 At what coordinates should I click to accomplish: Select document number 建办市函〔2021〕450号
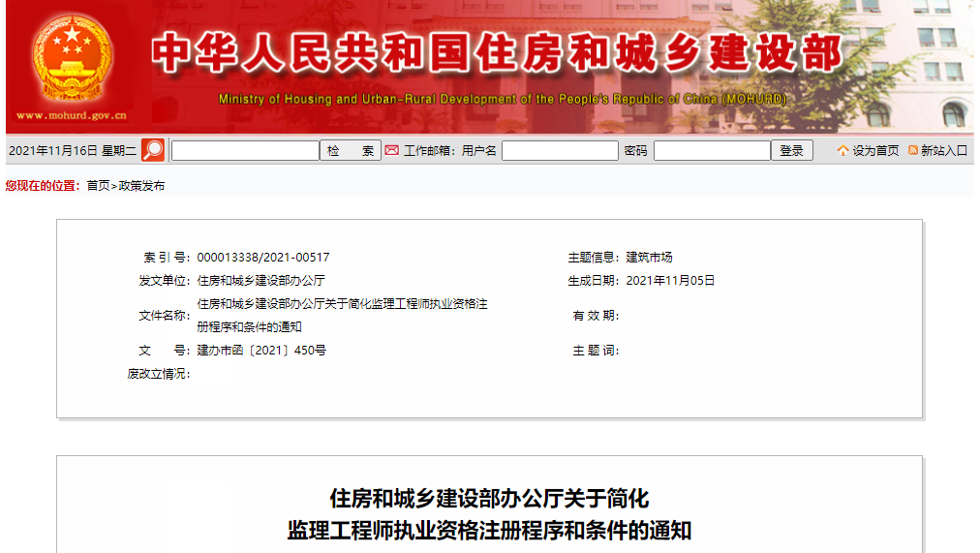click(x=261, y=351)
